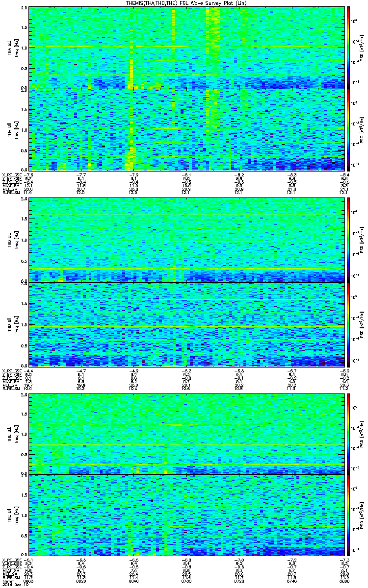Click the PSD color bar beside THE BL panel
The height and width of the screenshot is (588, 368).
coord(349,433)
